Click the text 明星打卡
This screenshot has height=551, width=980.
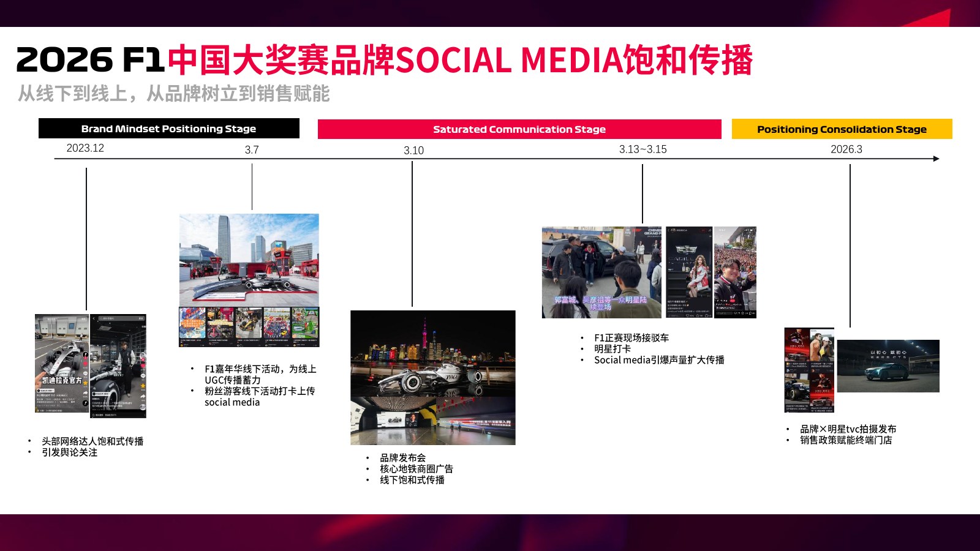pyautogui.click(x=612, y=349)
